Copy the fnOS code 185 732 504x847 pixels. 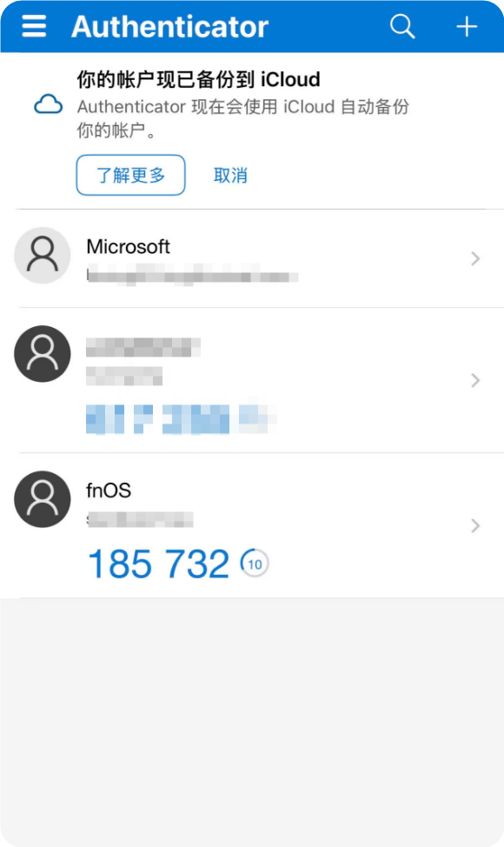coord(159,564)
